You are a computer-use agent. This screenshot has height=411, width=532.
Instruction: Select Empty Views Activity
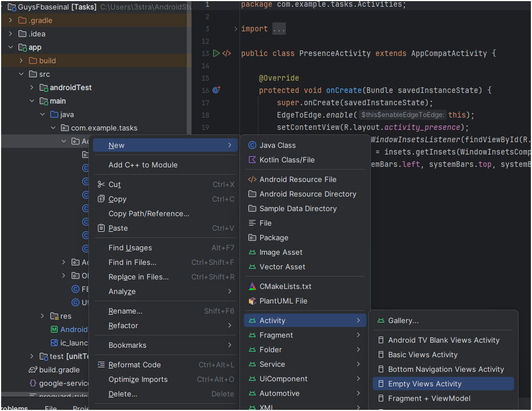tap(425, 384)
